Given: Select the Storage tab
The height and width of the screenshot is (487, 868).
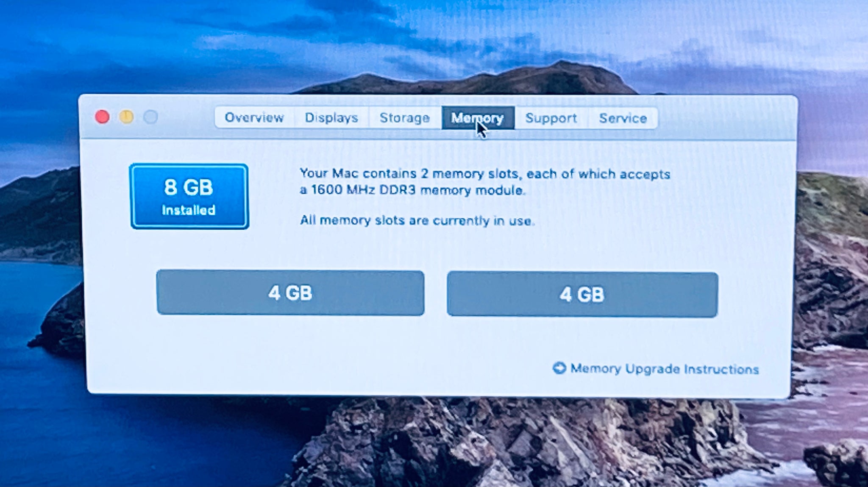Looking at the screenshot, I should (x=405, y=117).
